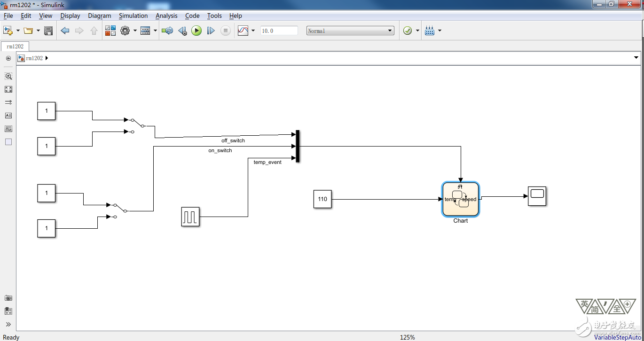Click the Area rectangle palette icon
This screenshot has width=644, height=341.
[8, 142]
